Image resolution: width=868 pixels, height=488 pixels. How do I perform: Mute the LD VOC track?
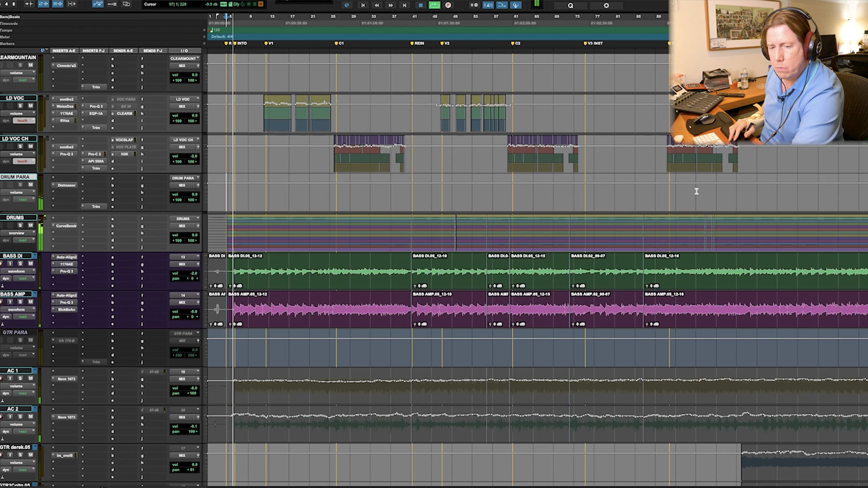tap(31, 106)
